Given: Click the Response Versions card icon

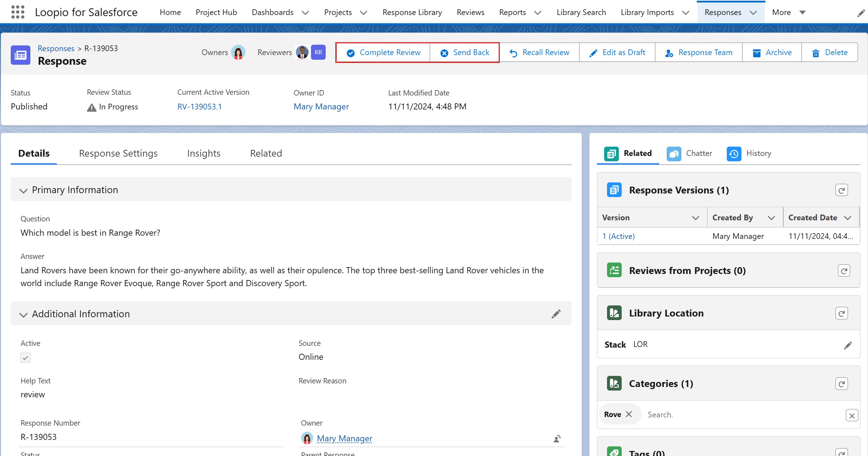Looking at the screenshot, I should pyautogui.click(x=614, y=190).
